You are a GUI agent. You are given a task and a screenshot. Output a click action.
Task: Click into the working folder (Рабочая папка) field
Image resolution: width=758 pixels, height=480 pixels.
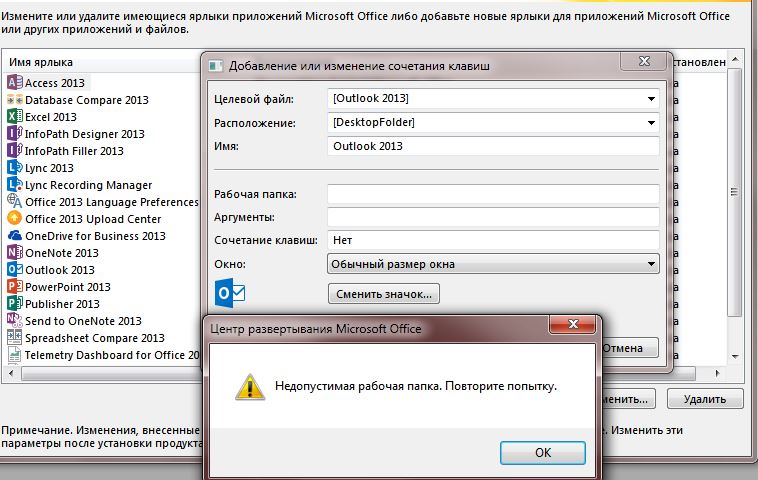[493, 193]
